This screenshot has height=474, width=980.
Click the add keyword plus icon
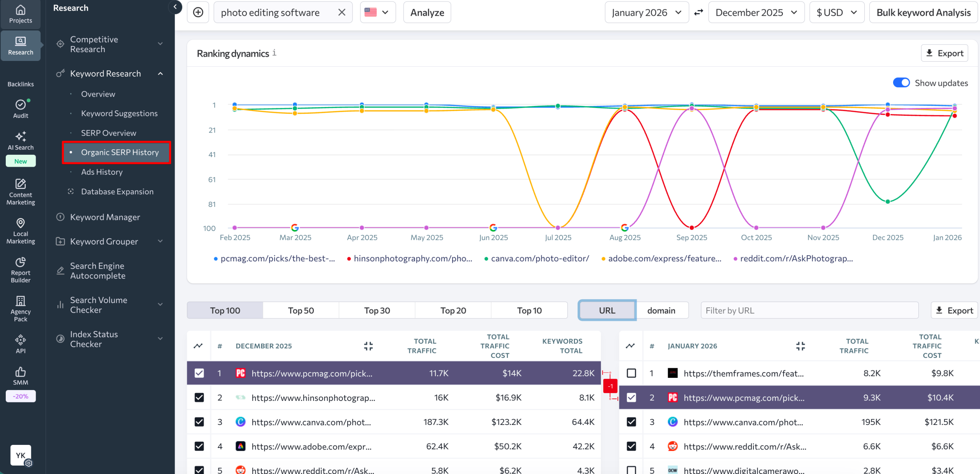[198, 12]
